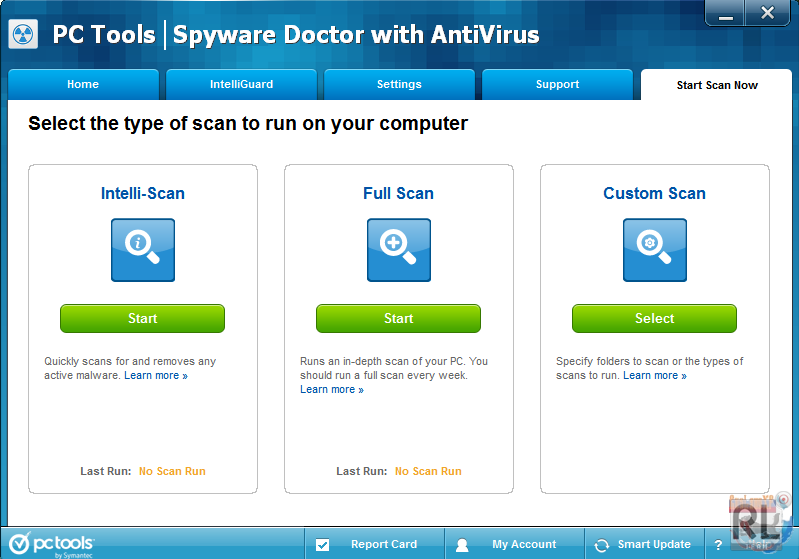Screen dimensions: 799x559
Task: Click the Report Card checkmark icon
Action: click(322, 545)
